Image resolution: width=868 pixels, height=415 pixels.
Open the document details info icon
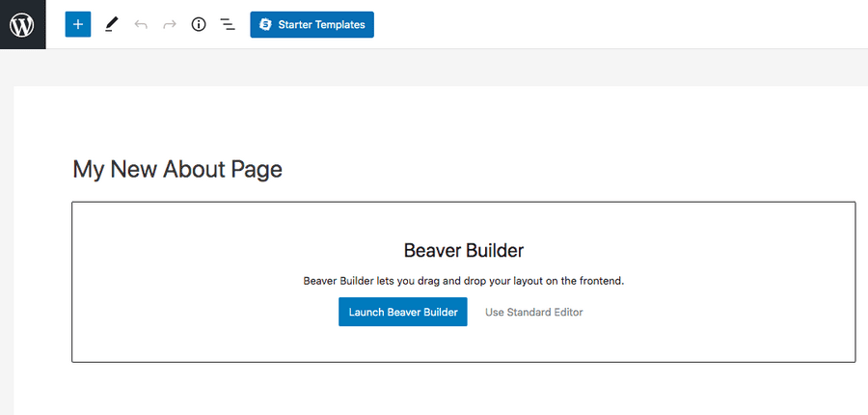(x=198, y=24)
